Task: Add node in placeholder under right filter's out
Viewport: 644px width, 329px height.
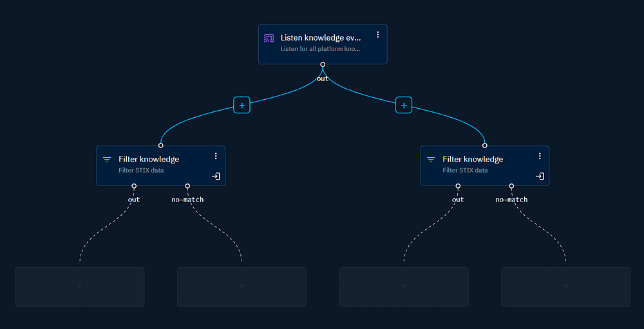Action: tap(404, 287)
